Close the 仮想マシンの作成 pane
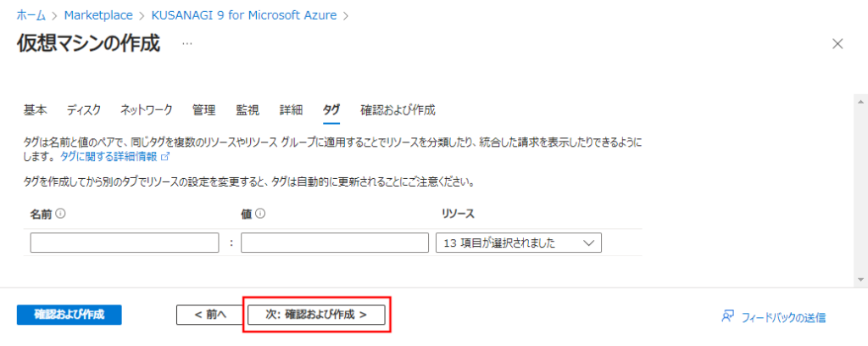The image size is (868, 346). pos(837,44)
